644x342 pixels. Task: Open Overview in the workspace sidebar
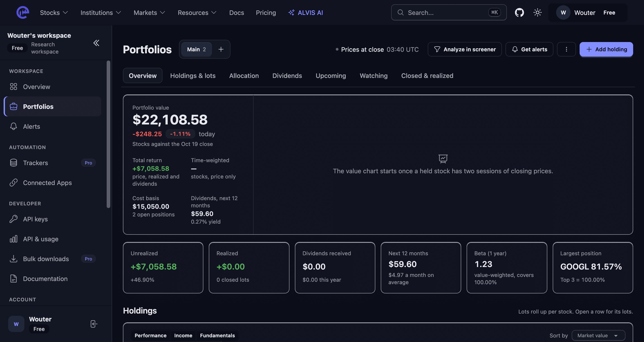[52, 87]
